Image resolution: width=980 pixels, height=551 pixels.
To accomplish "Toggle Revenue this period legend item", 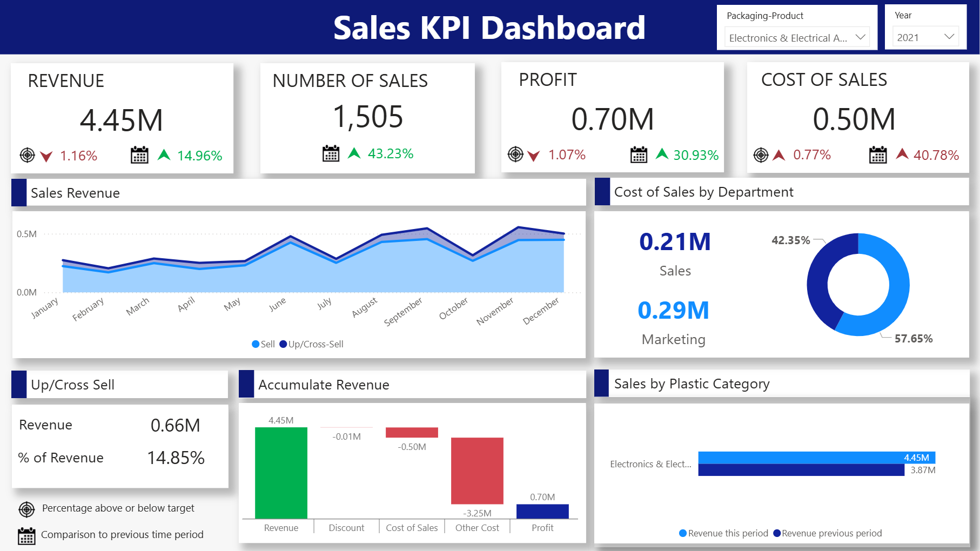I will [x=723, y=533].
